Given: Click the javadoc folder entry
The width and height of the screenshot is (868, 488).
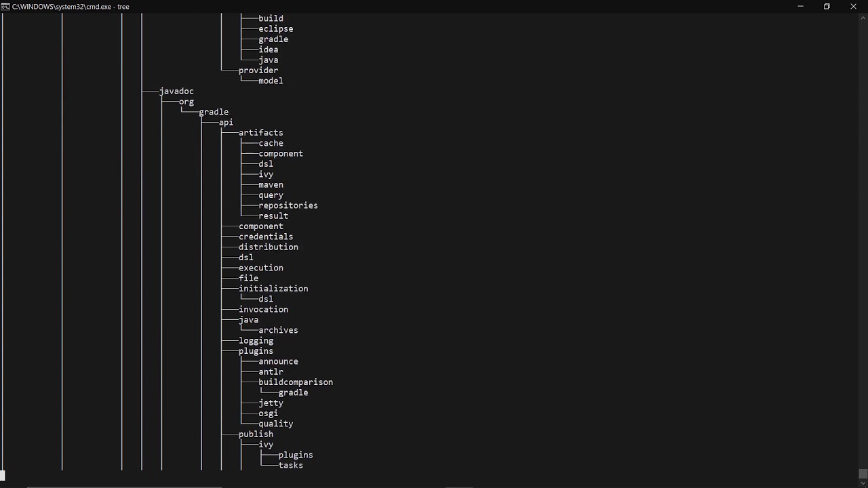Looking at the screenshot, I should [176, 91].
